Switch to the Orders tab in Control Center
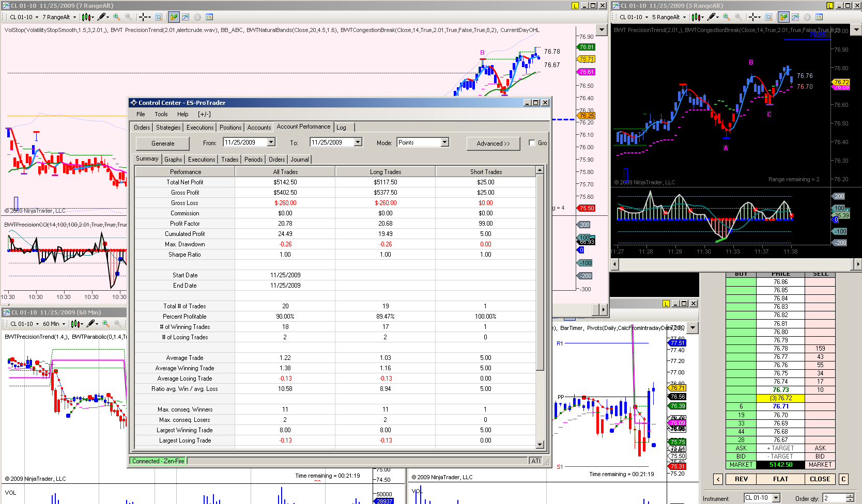The height and width of the screenshot is (504, 862). 142,128
